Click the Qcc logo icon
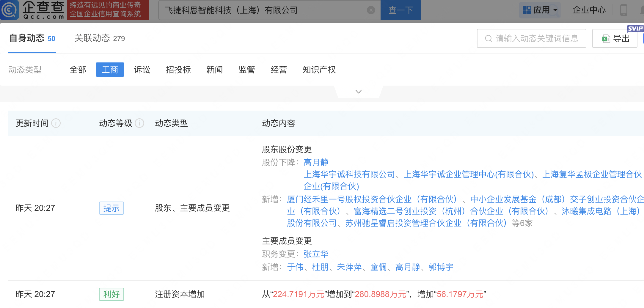644x308 pixels. [x=10, y=10]
